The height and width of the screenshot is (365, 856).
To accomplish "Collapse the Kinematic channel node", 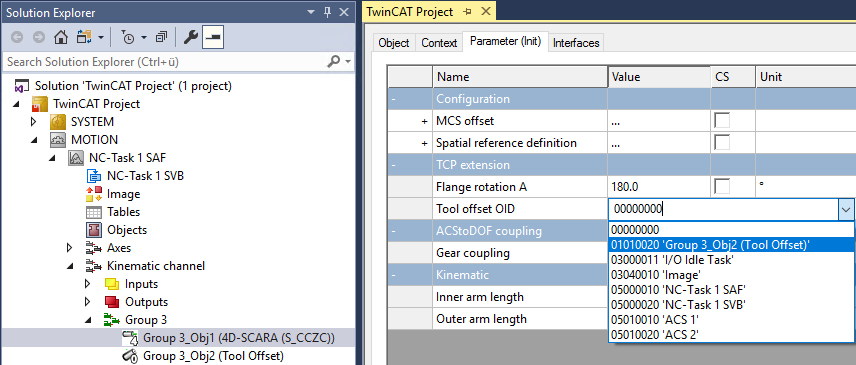I will (70, 266).
